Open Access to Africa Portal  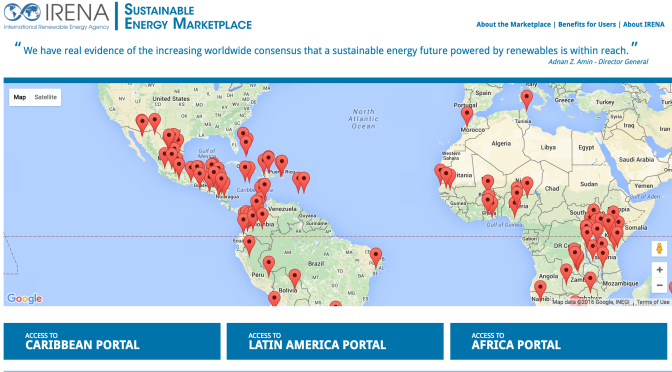click(558, 341)
